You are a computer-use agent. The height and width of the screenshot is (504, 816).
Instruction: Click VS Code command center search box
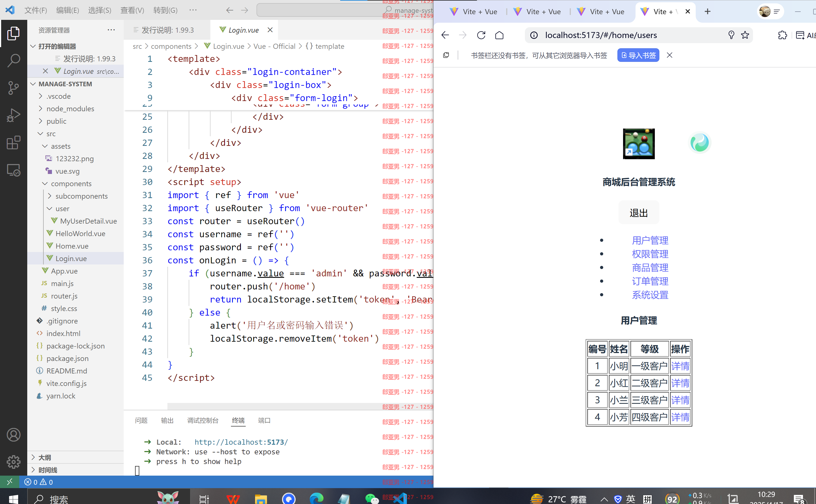pyautogui.click(x=345, y=10)
